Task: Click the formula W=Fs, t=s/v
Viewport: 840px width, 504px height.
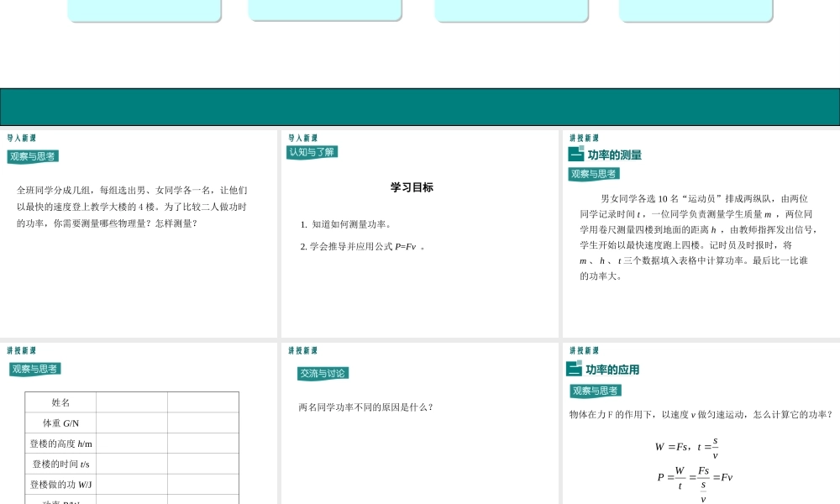Action: coord(687,447)
